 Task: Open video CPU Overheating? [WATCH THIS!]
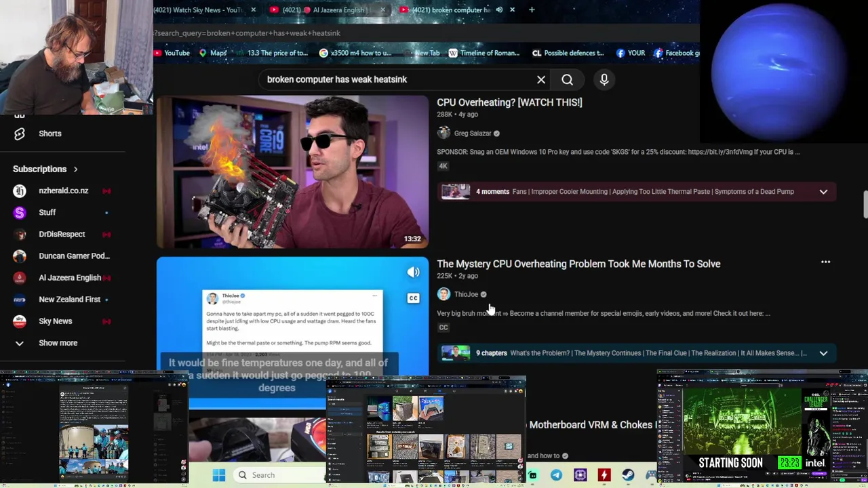coord(509,102)
